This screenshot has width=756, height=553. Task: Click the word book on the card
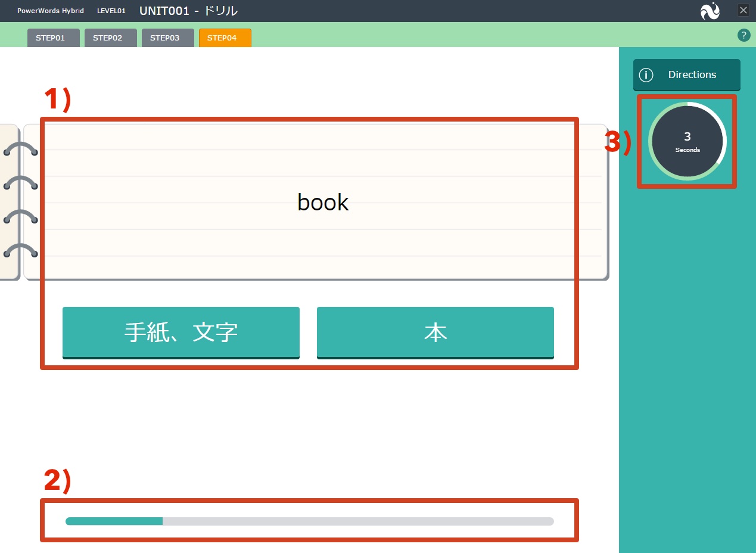[x=322, y=203]
